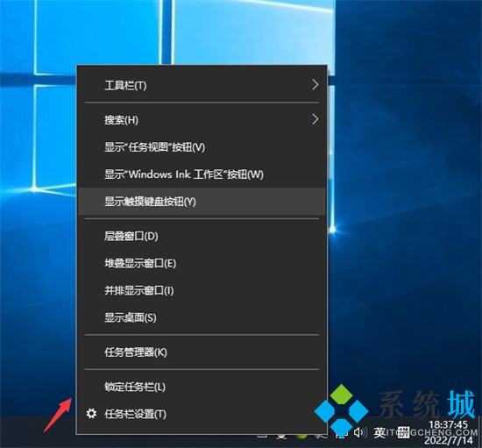Switch the 英 input language indicator

coord(379,433)
